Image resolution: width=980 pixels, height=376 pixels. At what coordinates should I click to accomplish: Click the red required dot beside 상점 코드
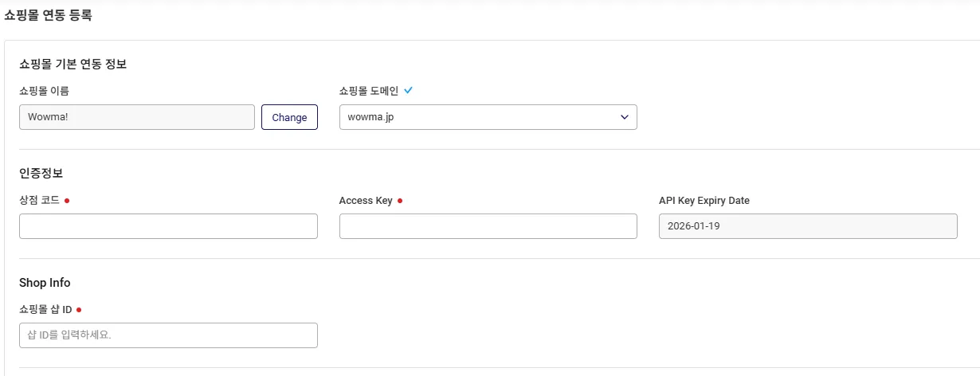pyautogui.click(x=67, y=201)
